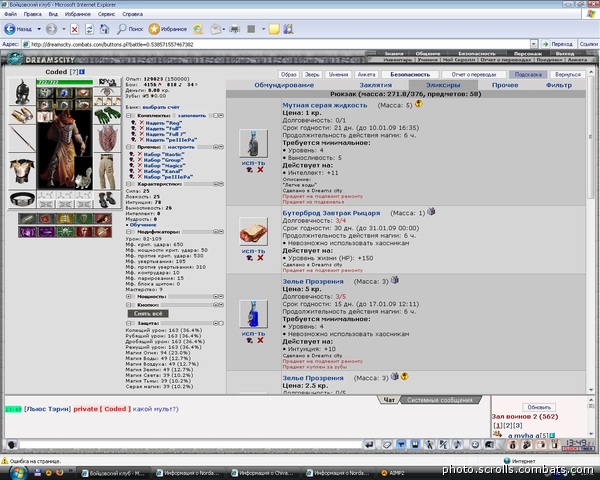This screenshot has height=480, width=600.
Task: Remove Набор "Group" with red X
Action: (140, 160)
